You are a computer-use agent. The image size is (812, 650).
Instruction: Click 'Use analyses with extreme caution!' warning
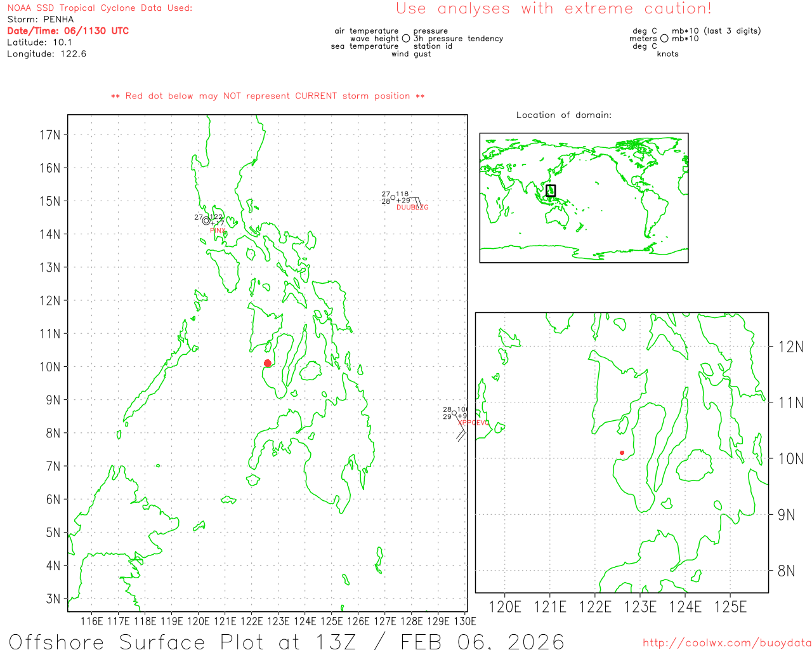pyautogui.click(x=554, y=8)
